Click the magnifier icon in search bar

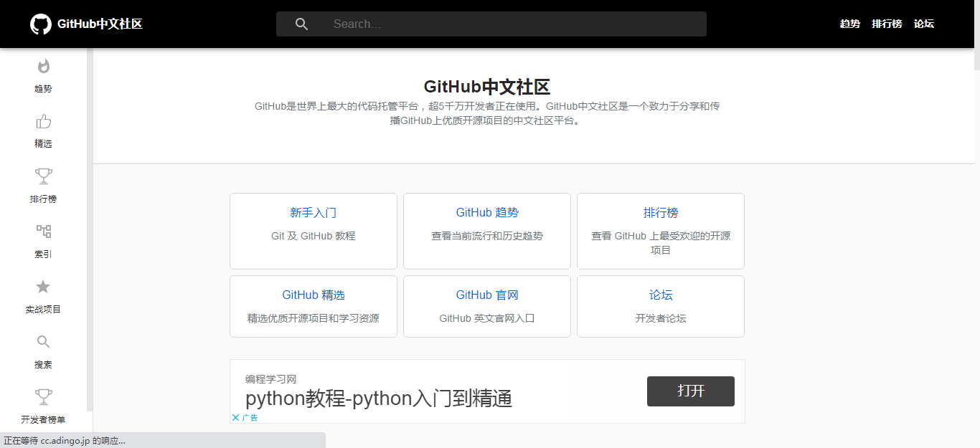301,24
